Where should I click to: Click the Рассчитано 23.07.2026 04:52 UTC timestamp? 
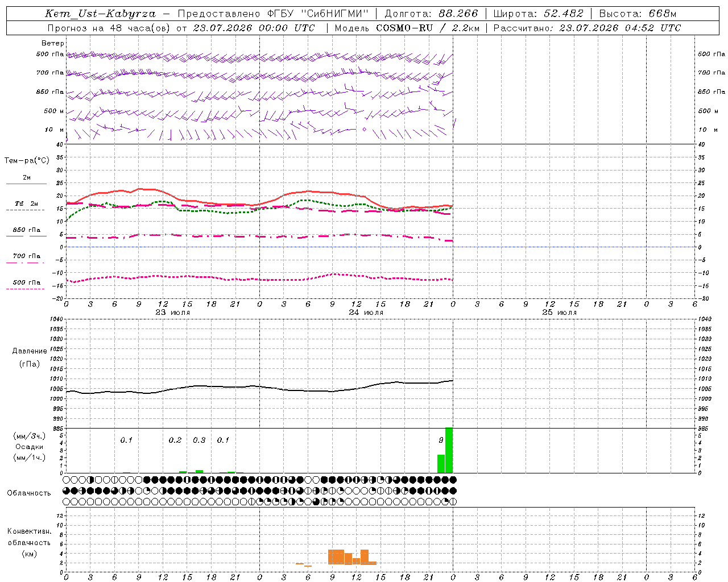coord(587,28)
